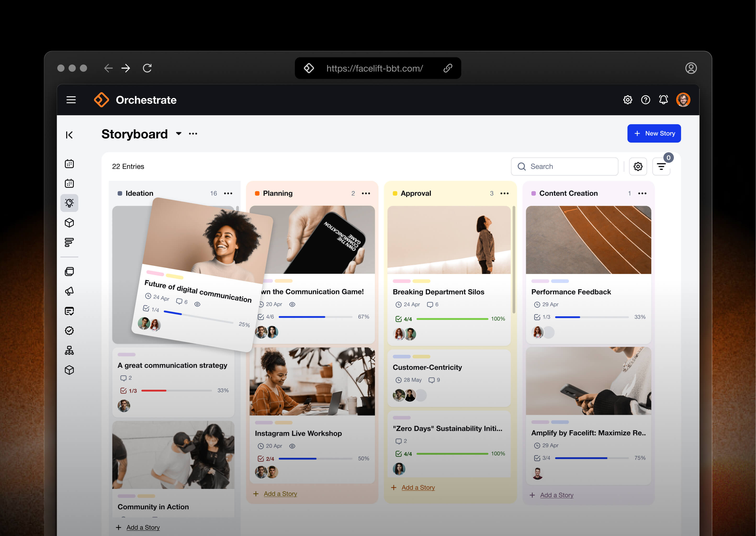756x536 pixels.
Task: Click the notifications bell icon
Action: tap(663, 100)
